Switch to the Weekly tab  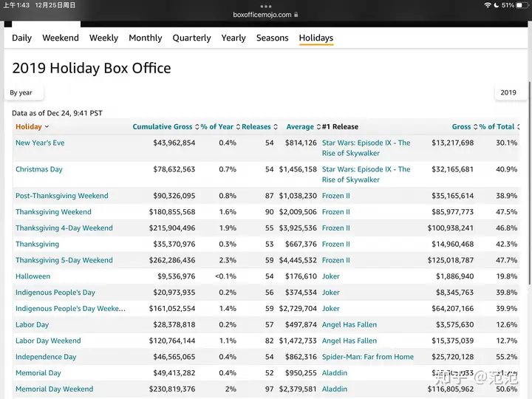[104, 38]
